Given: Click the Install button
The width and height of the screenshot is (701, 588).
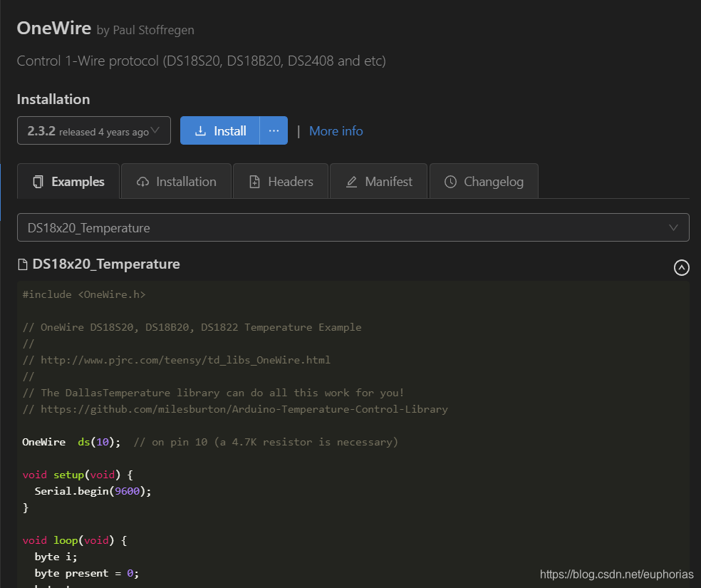Looking at the screenshot, I should coord(220,130).
